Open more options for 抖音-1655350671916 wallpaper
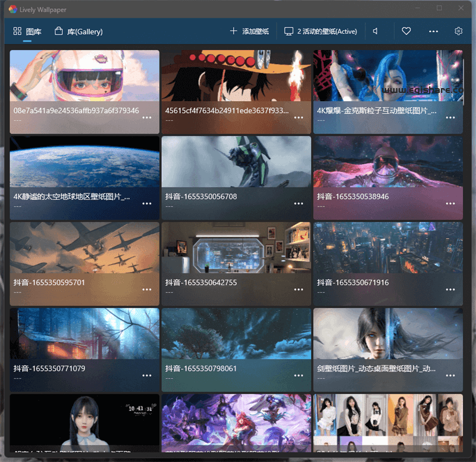 [450, 290]
